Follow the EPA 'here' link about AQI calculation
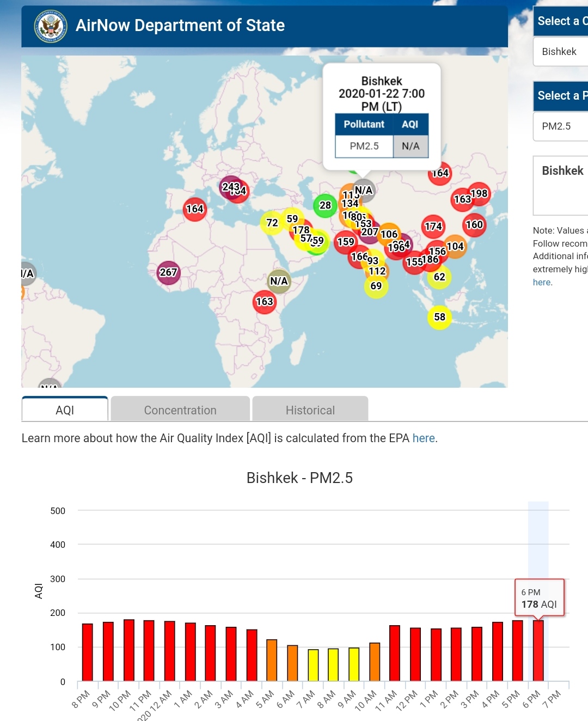Image resolution: width=588 pixels, height=721 pixels. pyautogui.click(x=424, y=438)
